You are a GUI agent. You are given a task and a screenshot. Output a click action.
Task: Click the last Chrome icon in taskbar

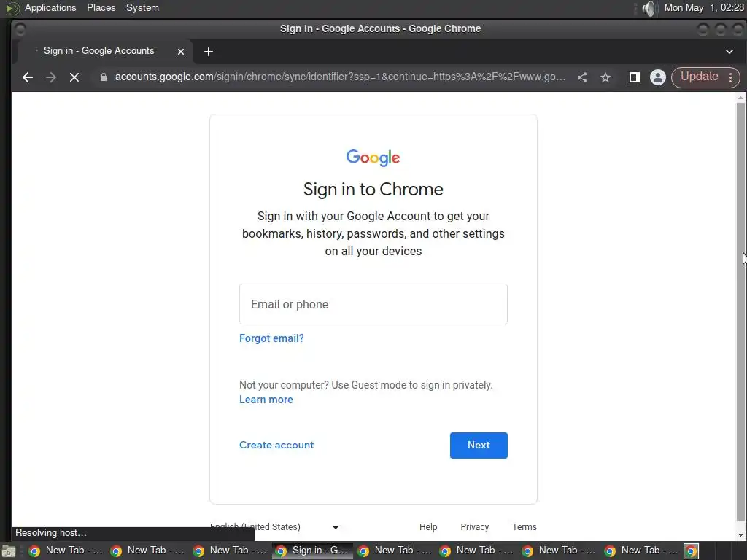click(x=692, y=551)
